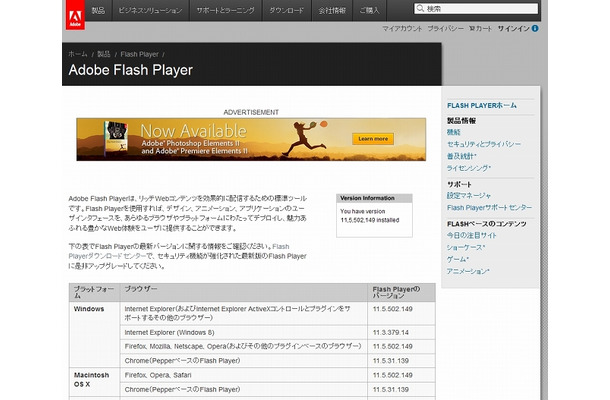Click the ADVERTISEMENT label
Image resolution: width=610 pixels, height=400 pixels.
(x=251, y=112)
